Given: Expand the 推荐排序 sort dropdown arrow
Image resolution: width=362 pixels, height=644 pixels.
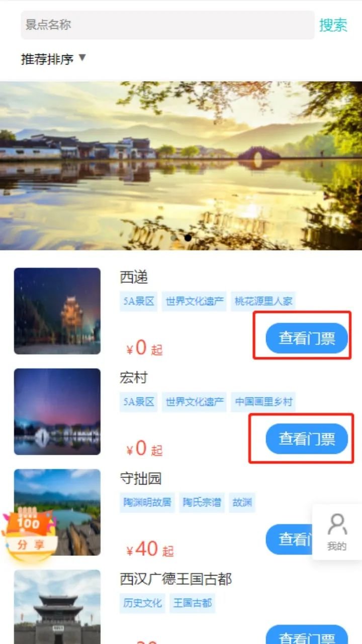Looking at the screenshot, I should (x=82, y=58).
